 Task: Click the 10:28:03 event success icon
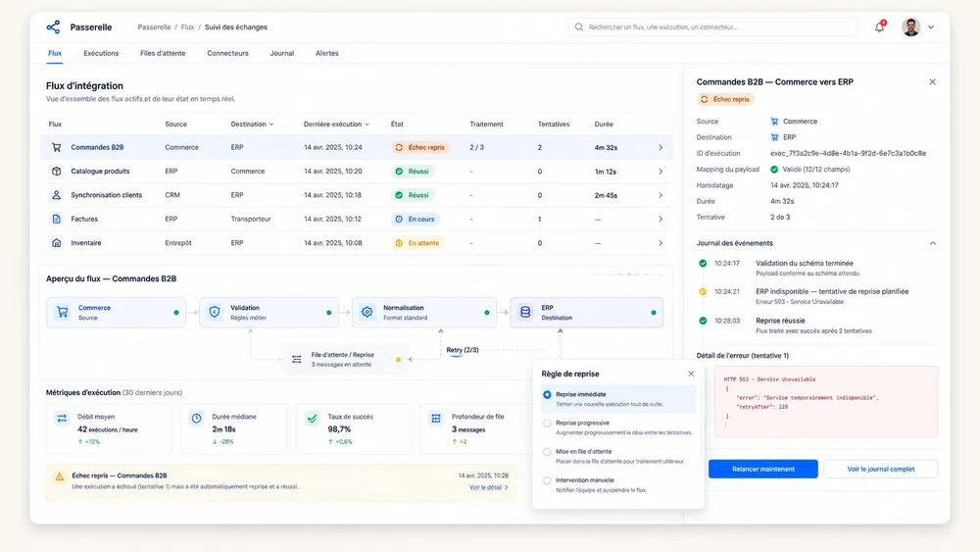[703, 321]
